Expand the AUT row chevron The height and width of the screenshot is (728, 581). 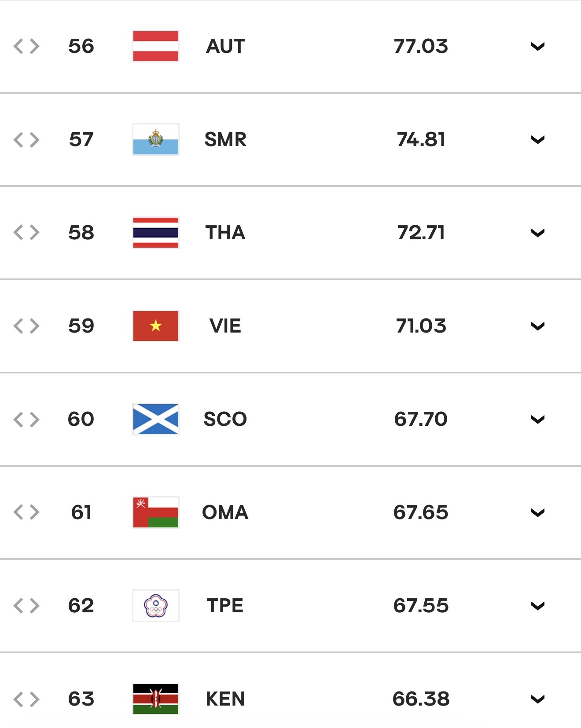tap(538, 46)
